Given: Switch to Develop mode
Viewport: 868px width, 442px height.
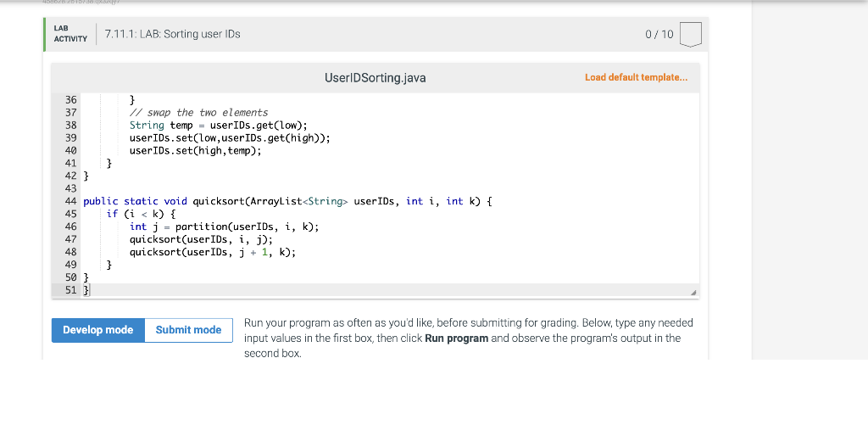Looking at the screenshot, I should pos(98,330).
